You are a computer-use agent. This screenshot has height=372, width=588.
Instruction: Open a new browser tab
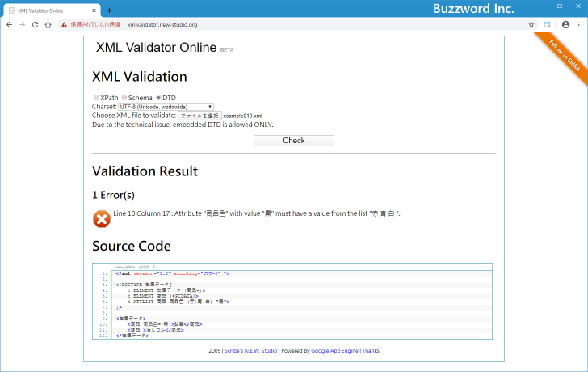coord(109,10)
